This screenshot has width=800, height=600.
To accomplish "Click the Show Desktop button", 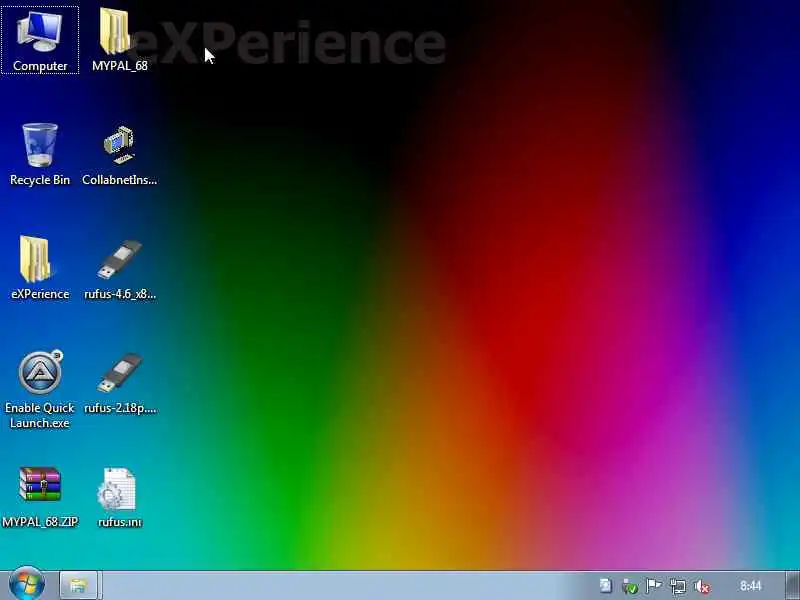I will pyautogui.click(x=792, y=586).
